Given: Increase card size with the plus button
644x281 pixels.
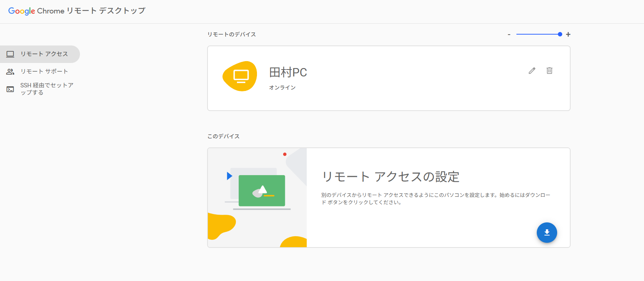Looking at the screenshot, I should (x=568, y=34).
